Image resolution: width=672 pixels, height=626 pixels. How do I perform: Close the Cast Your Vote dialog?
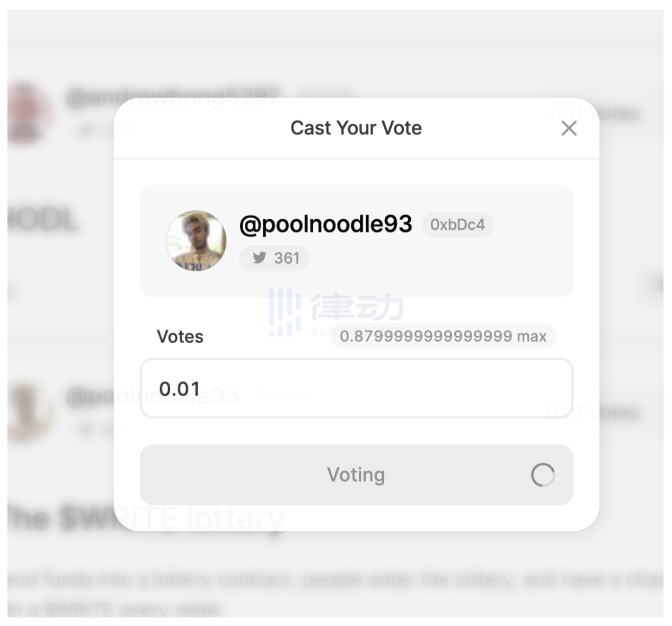click(569, 128)
